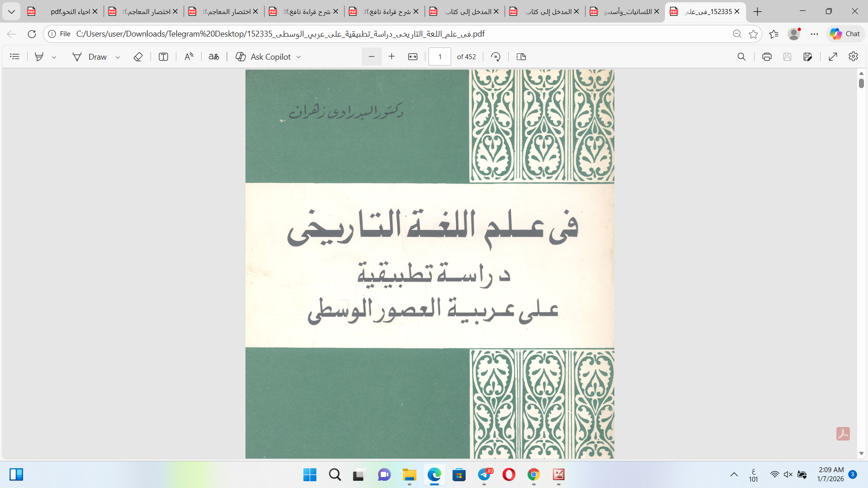
Task: Open File Explorer from taskbar
Action: pos(409,474)
